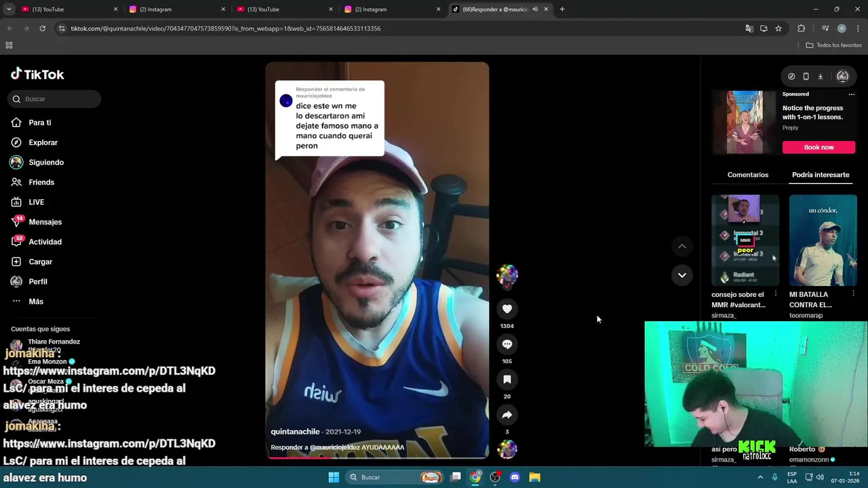Switch to the first YouTube tab
This screenshot has height=488, width=868.
(69, 9)
